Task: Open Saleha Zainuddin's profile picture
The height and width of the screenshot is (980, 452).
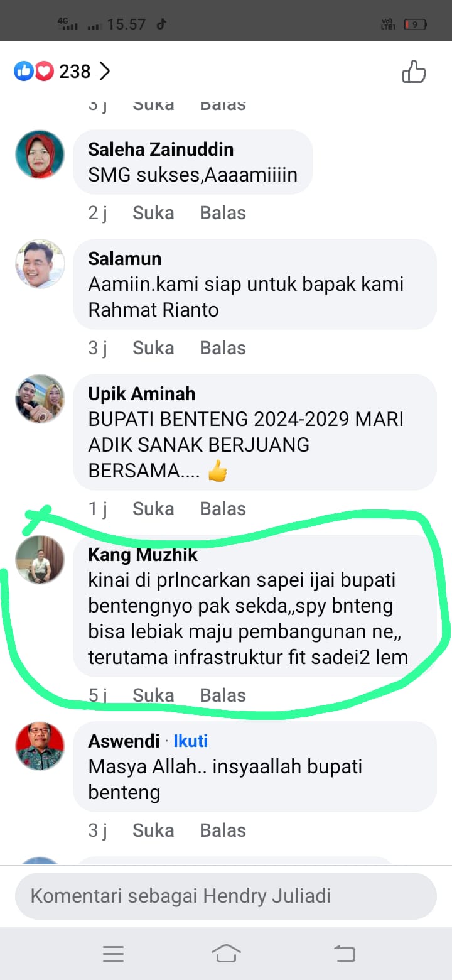Action: point(40,155)
